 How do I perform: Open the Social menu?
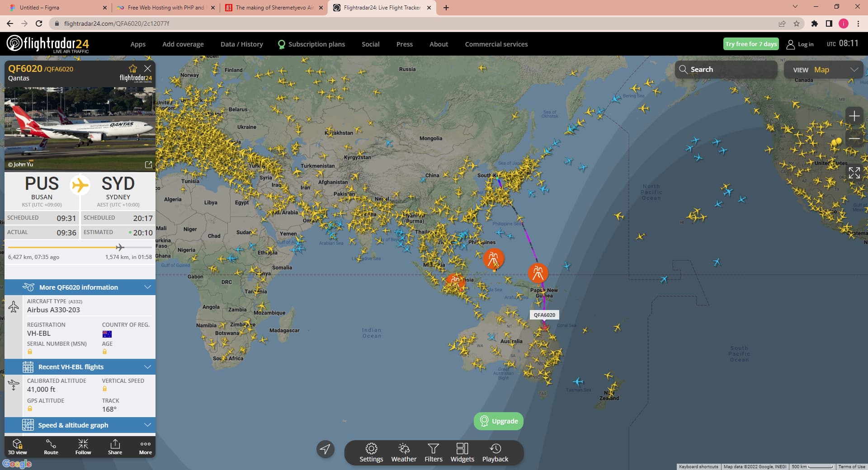click(371, 44)
